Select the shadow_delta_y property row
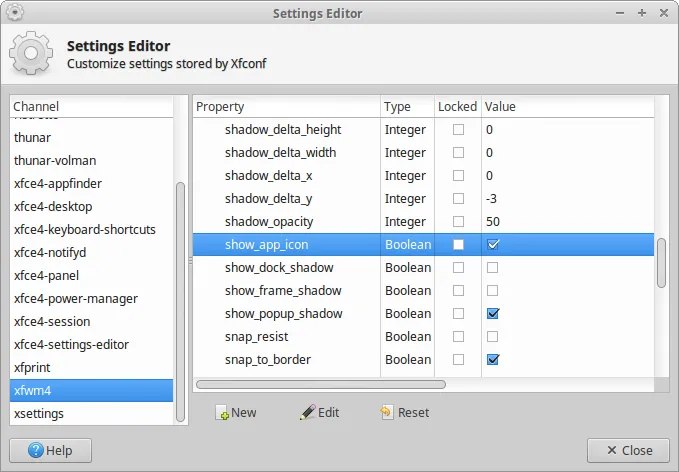Image resolution: width=679 pixels, height=472 pixels. (x=424, y=198)
